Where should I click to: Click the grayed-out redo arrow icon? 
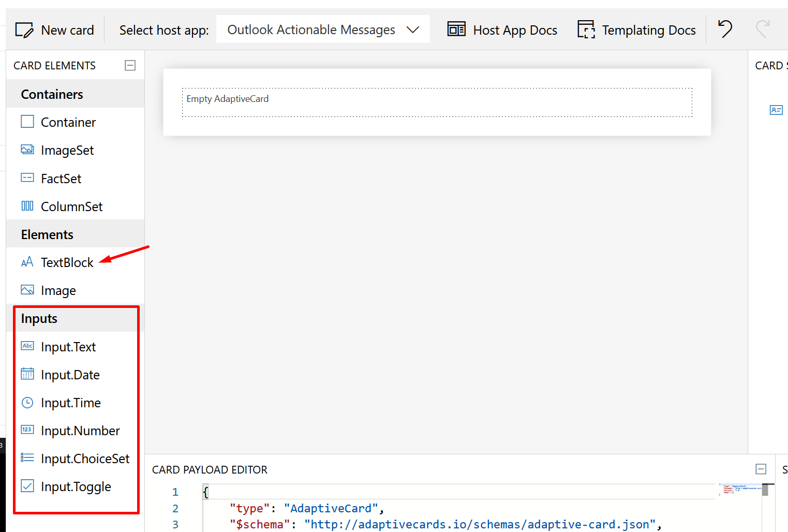pyautogui.click(x=763, y=29)
